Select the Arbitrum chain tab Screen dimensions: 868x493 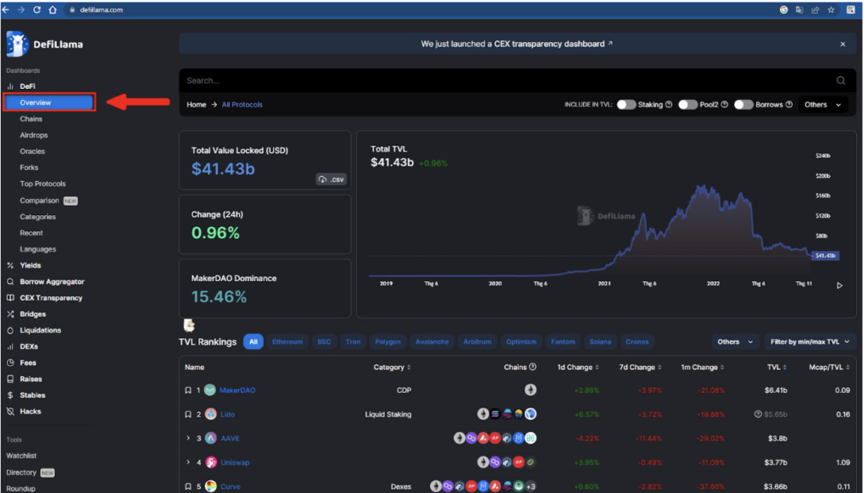pyautogui.click(x=477, y=342)
